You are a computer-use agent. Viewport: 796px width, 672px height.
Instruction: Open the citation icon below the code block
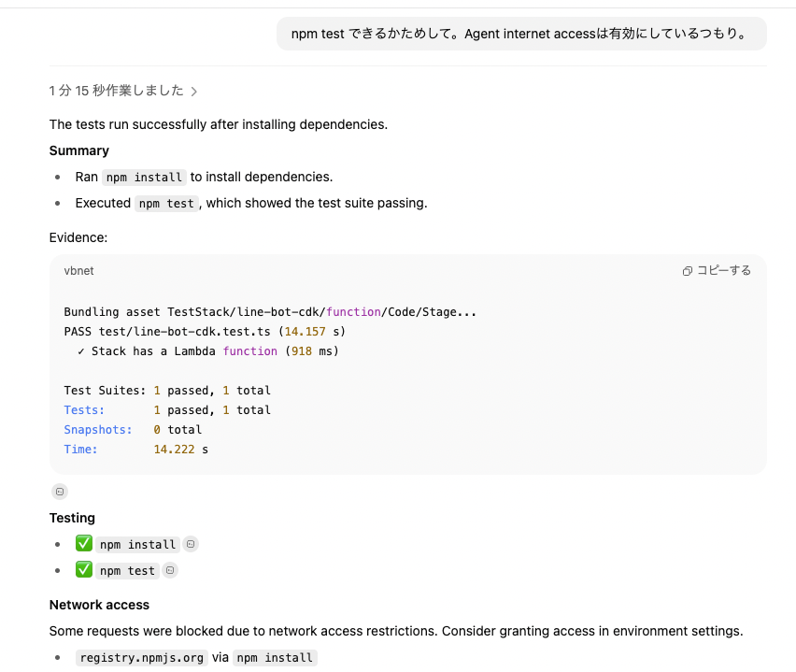pyautogui.click(x=60, y=492)
